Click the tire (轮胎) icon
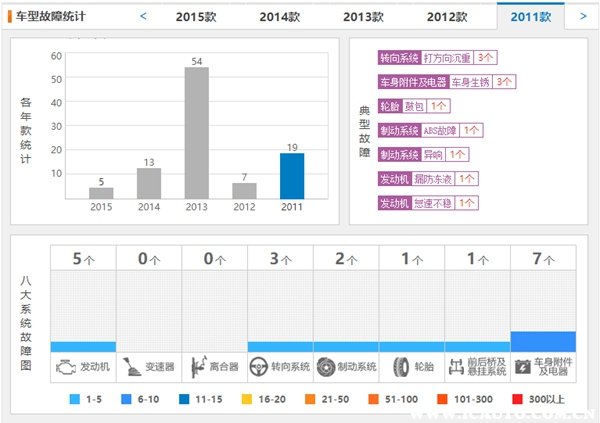Viewport: 600px width, 423px height. click(x=393, y=367)
